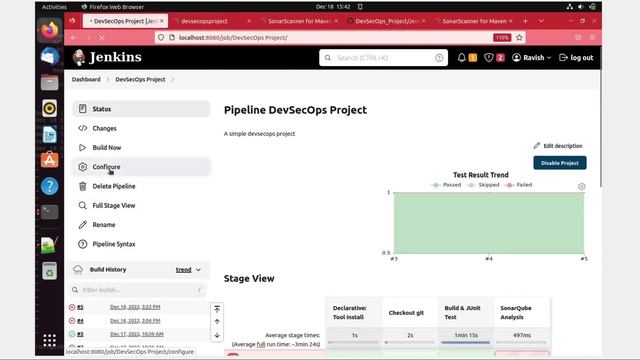This screenshot has height=360, width=640.
Task: Expand the DevSecOps Project breadcrumb chevron
Action: pos(173,80)
